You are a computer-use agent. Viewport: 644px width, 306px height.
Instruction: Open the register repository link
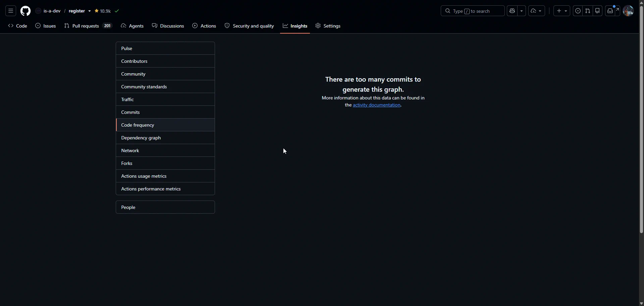[x=77, y=11]
